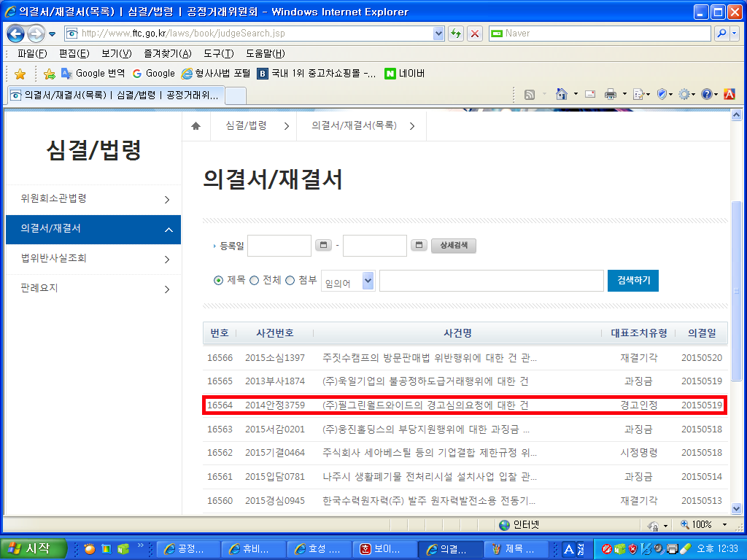Viewport: 747px width, 560px height.
Task: Click the print icon in the command bar
Action: [x=611, y=94]
